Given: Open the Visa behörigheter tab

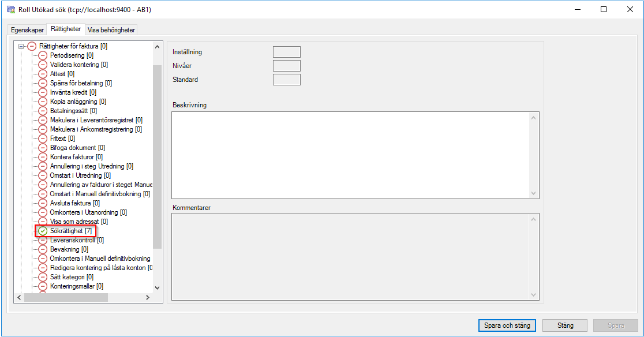Looking at the screenshot, I should pyautogui.click(x=111, y=29).
